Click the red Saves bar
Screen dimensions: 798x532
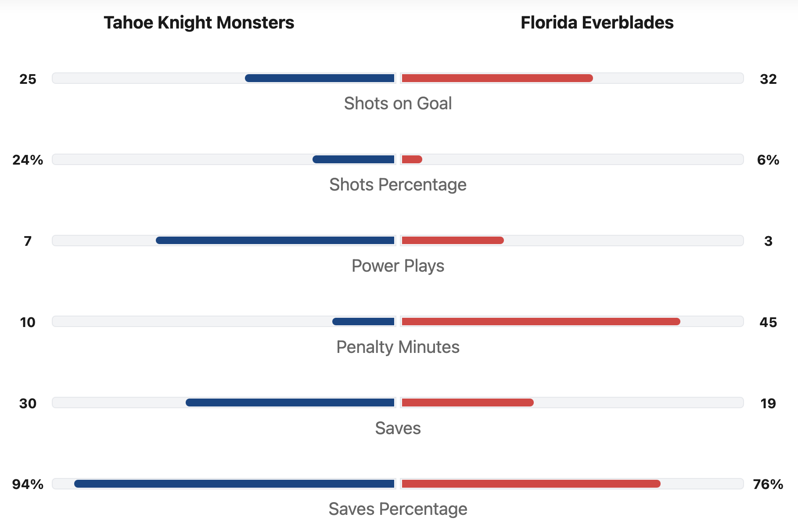click(x=467, y=403)
